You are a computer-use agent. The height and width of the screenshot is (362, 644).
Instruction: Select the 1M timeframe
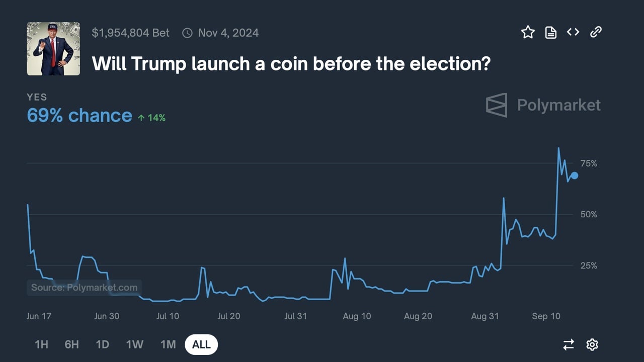tap(168, 344)
